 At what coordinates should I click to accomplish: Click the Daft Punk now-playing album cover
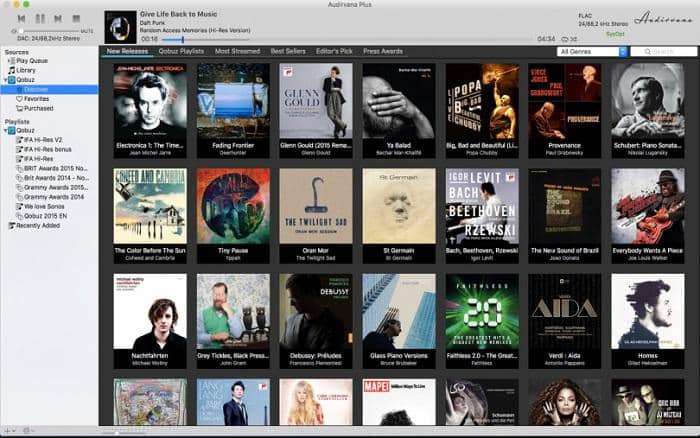[x=121, y=27]
